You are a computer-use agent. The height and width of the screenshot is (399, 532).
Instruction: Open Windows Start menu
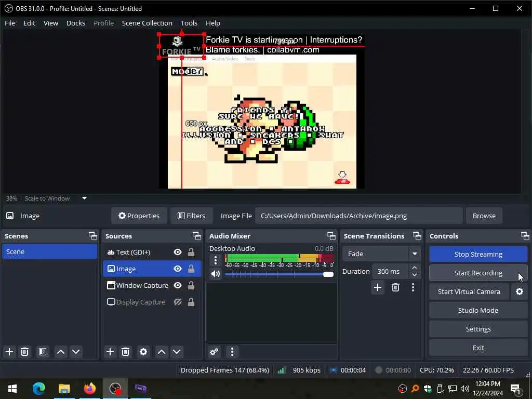click(x=12, y=389)
